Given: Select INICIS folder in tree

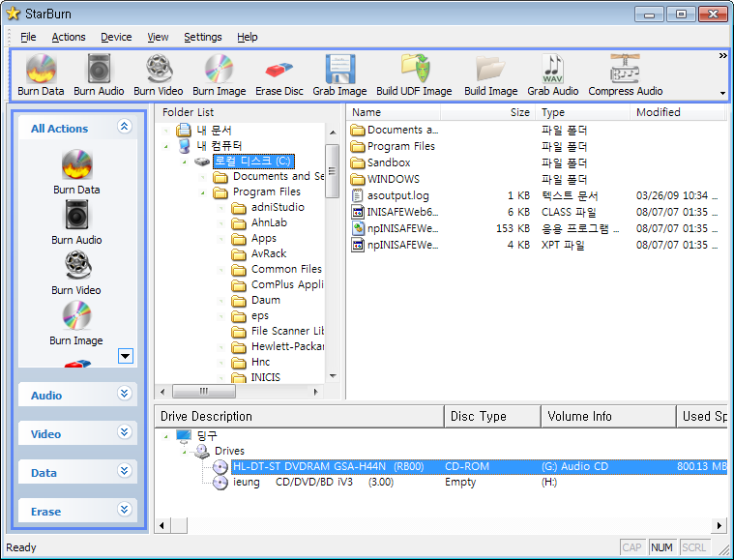Looking at the screenshot, I should (256, 377).
